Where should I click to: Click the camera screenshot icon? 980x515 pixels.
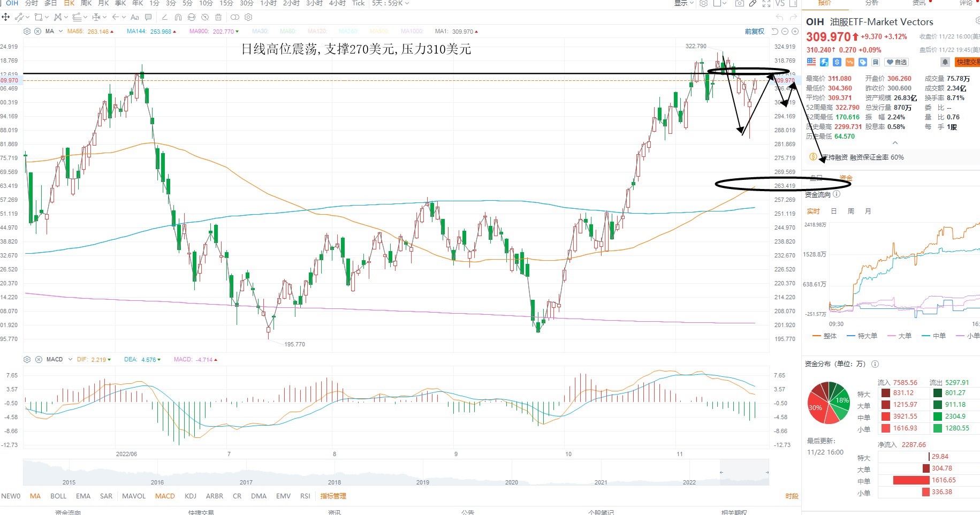click(x=739, y=3)
